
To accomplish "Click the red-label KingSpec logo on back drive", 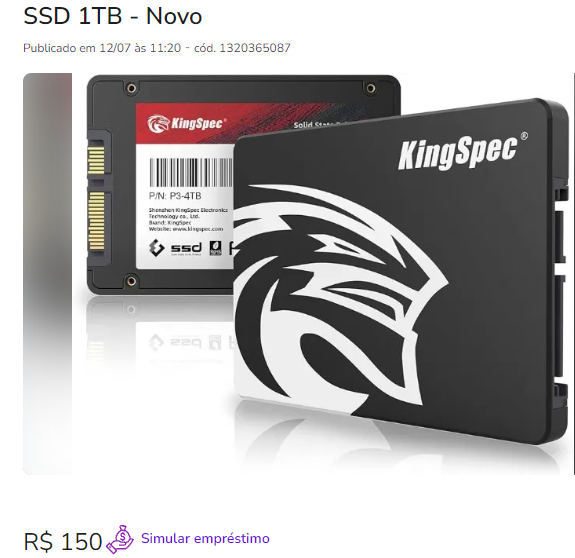I will click(186, 124).
